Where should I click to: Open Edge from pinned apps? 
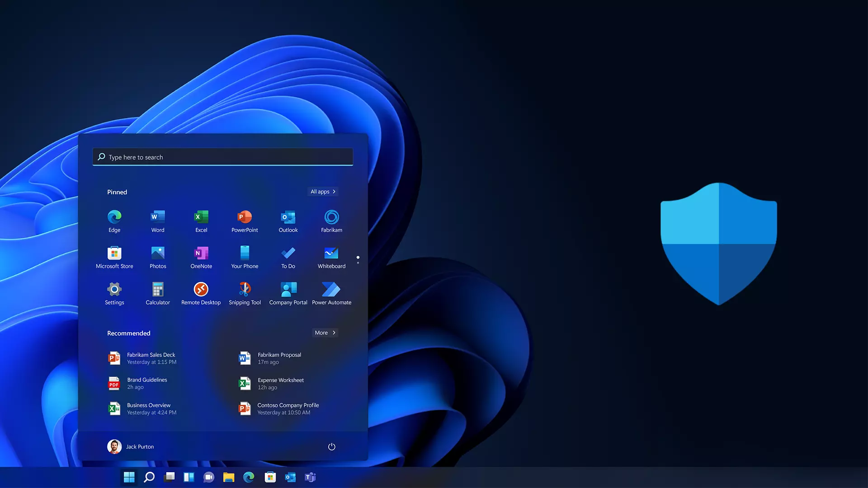114,221
